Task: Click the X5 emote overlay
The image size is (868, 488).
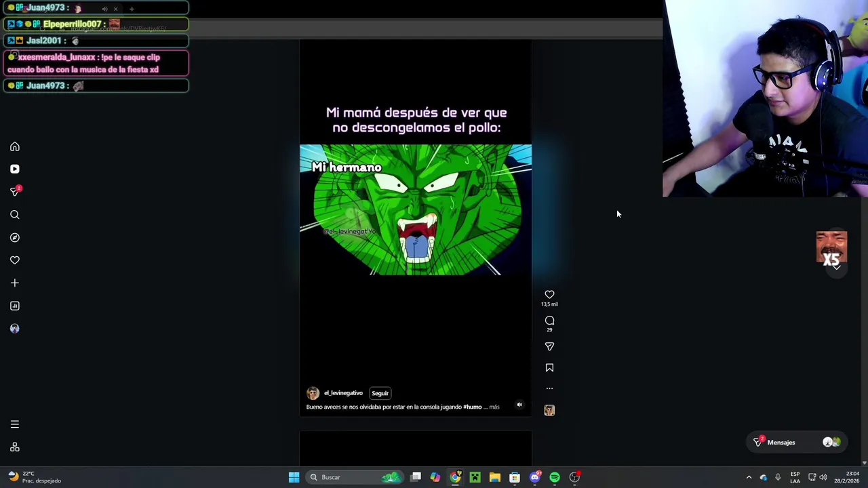Action: coord(831,247)
